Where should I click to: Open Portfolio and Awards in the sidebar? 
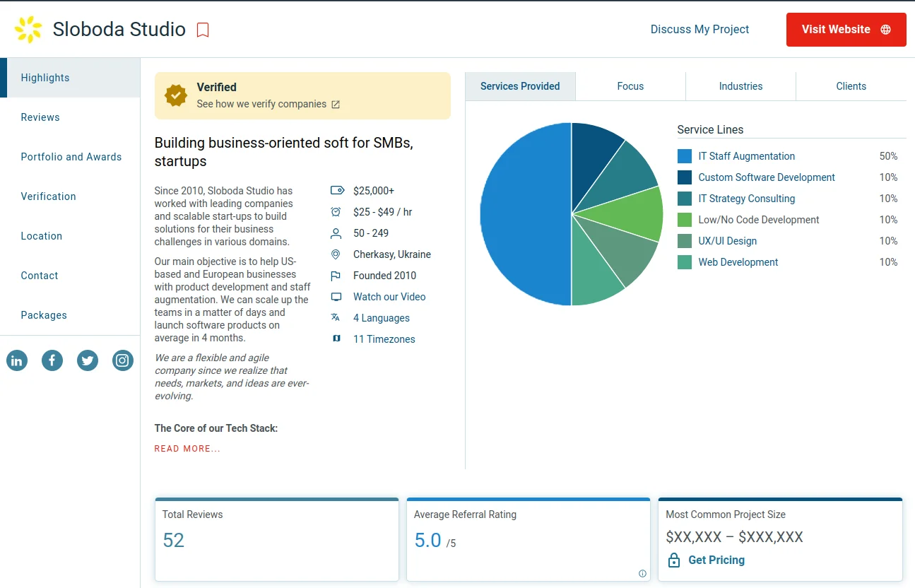[x=70, y=157]
